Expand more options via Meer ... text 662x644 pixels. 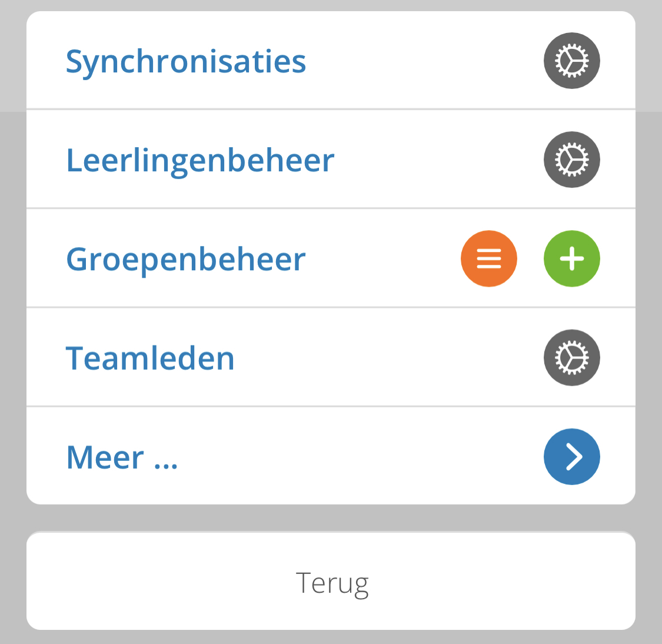point(122,457)
